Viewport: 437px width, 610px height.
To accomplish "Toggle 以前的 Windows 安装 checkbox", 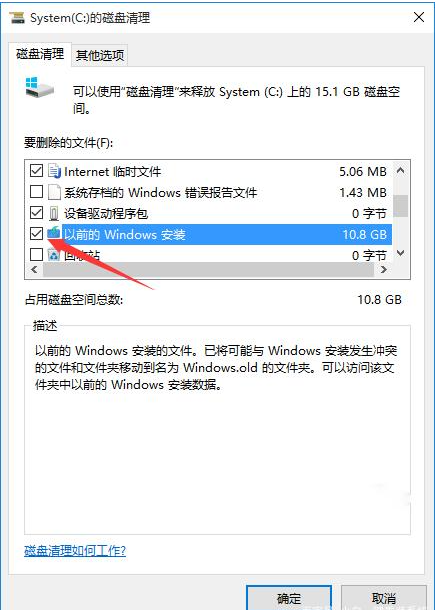I will click(37, 234).
